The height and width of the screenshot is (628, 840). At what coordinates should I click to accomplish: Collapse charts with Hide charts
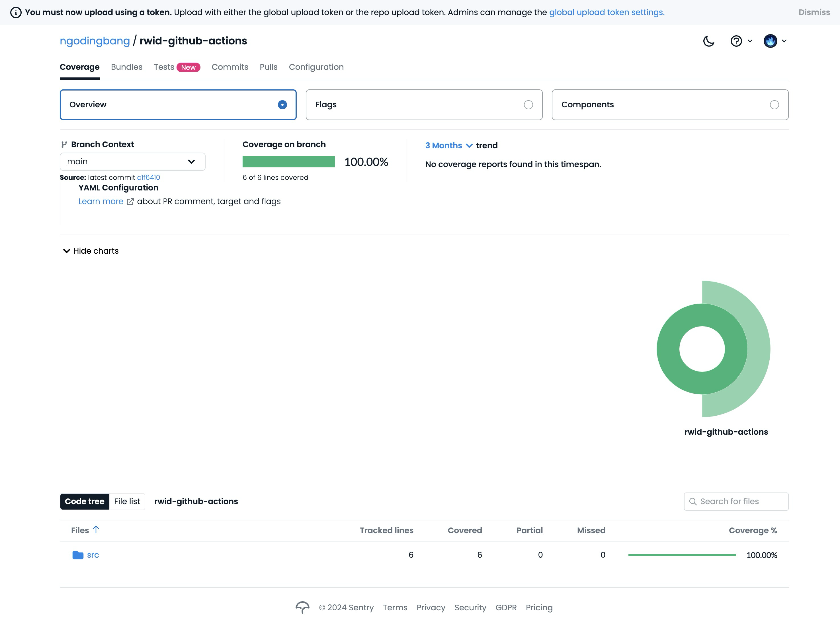91,251
